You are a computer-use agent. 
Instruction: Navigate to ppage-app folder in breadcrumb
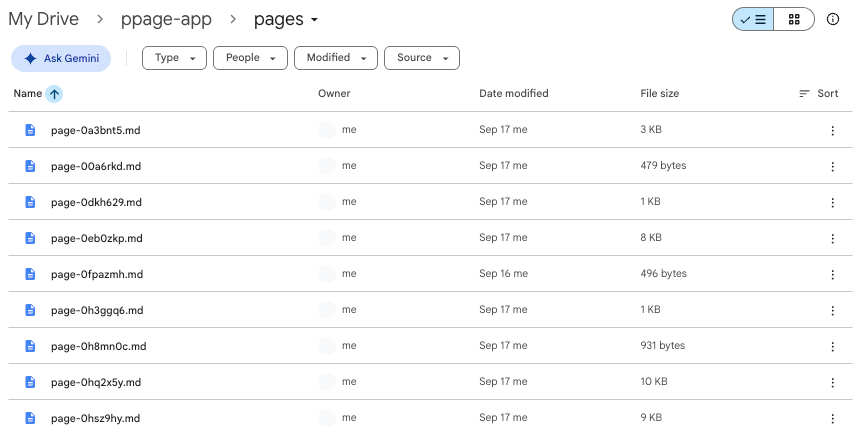coord(166,19)
